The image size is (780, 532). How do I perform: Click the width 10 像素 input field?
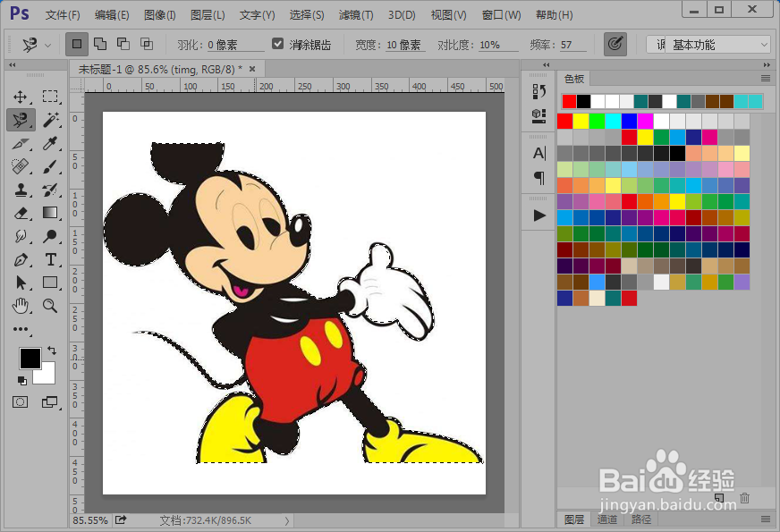405,45
